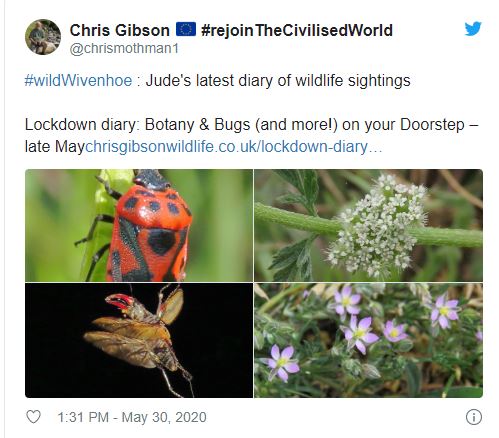Open the Chris Gibson display name

pos(119,30)
